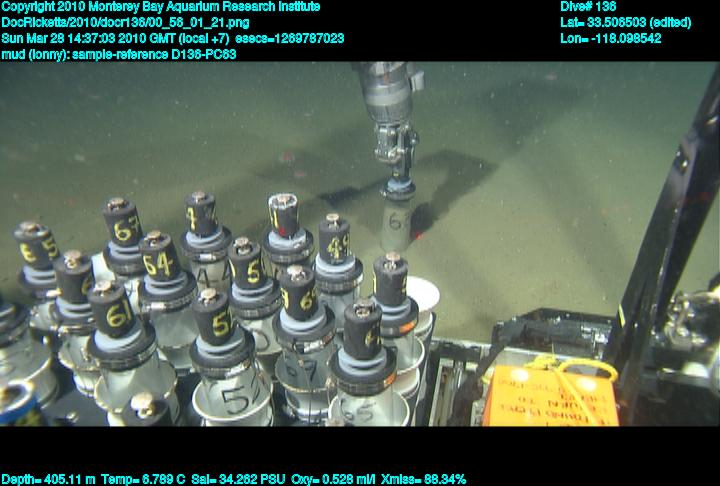The height and width of the screenshot is (486, 720).
Task: Click the clear core tube marked '65'
Action: pos(368,407)
